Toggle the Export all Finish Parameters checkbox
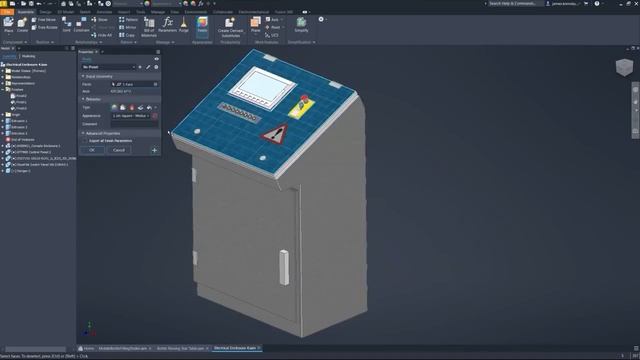 click(85, 140)
